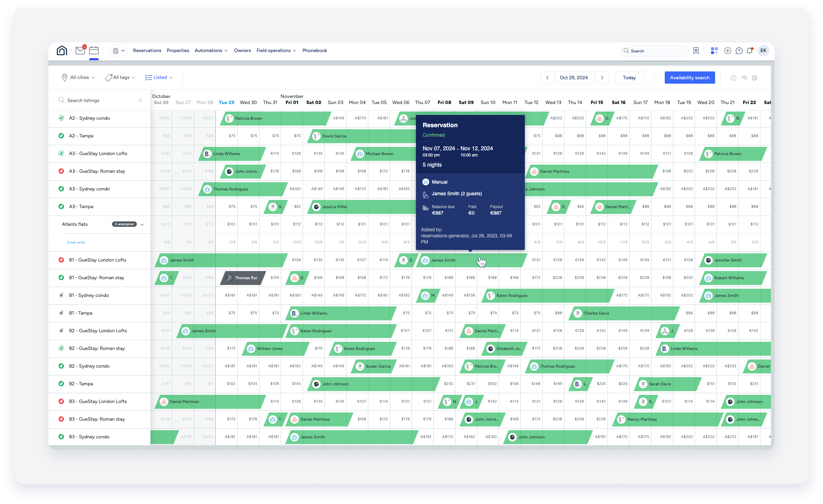Open the notifications bell

(749, 51)
